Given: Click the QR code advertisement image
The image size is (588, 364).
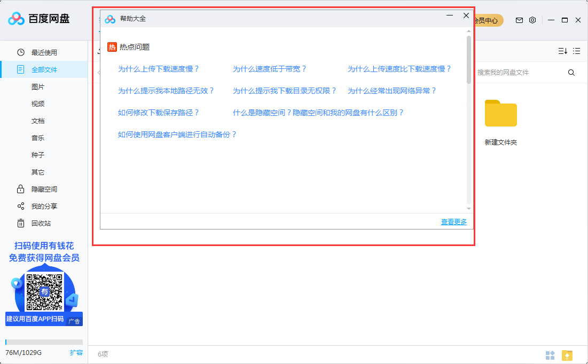Looking at the screenshot, I should [44, 291].
